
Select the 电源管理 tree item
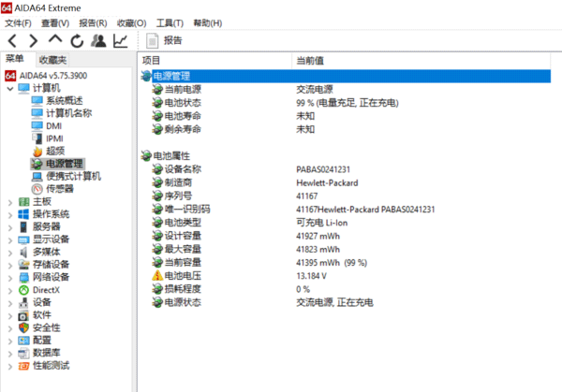pos(58,164)
